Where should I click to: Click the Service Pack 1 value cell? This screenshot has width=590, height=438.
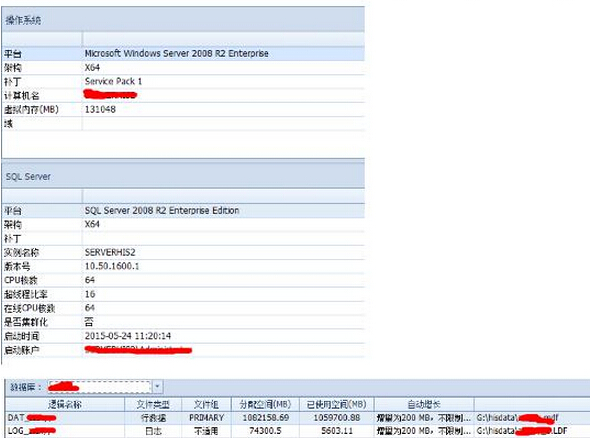(224, 81)
